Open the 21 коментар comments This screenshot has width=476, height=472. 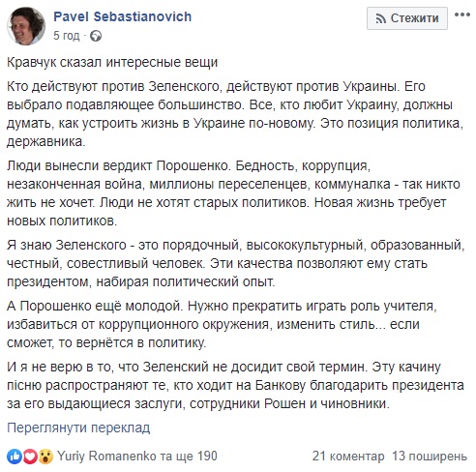348,457
